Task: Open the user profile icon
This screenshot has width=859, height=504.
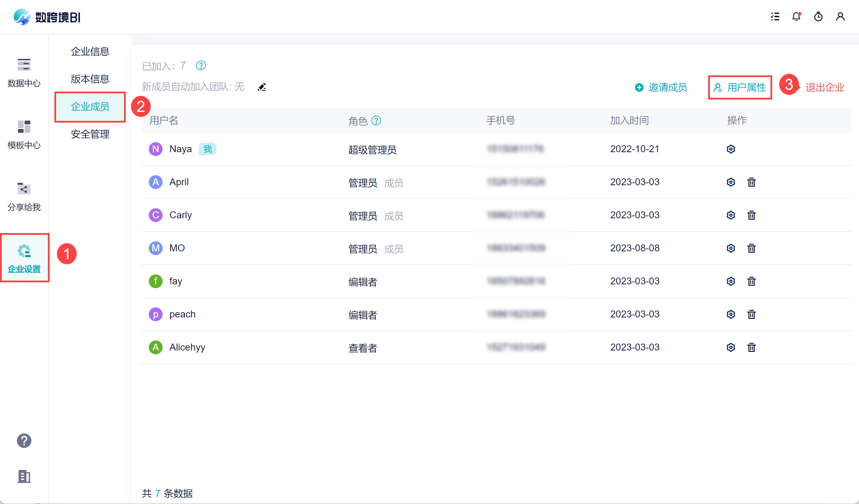Action: [840, 17]
